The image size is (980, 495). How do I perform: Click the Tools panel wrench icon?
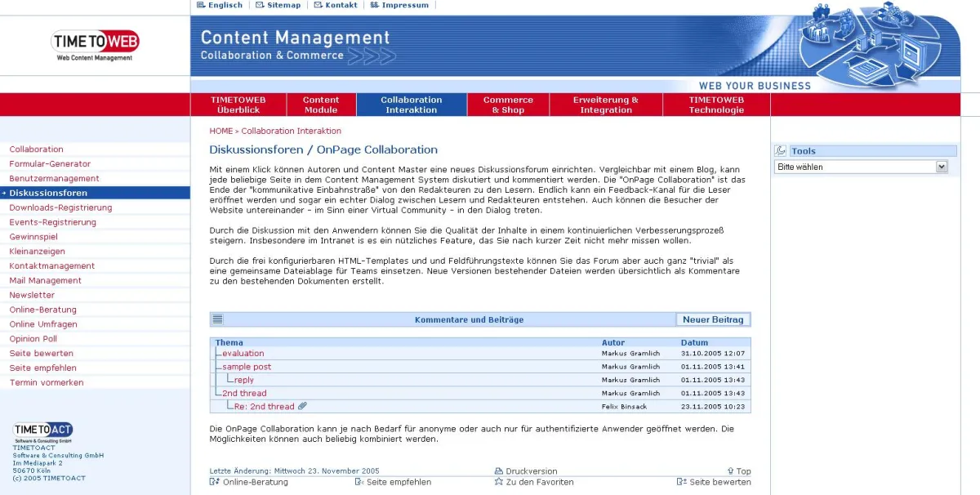tap(782, 150)
